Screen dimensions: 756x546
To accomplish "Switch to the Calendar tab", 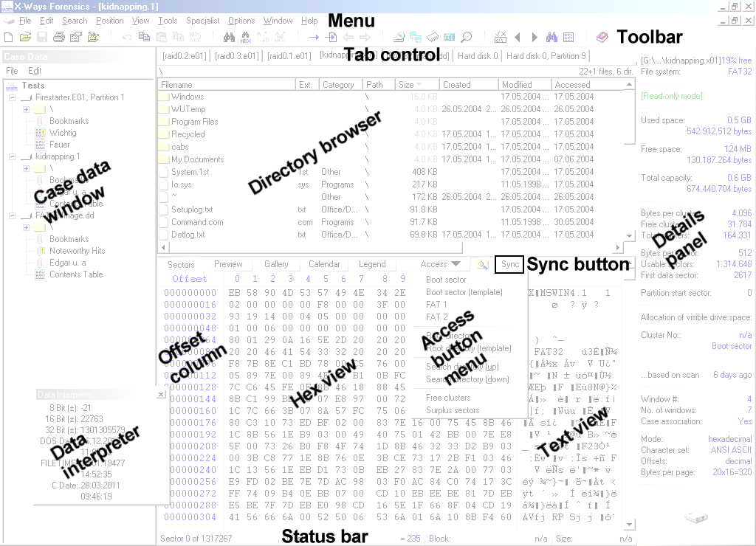I will point(324,264).
